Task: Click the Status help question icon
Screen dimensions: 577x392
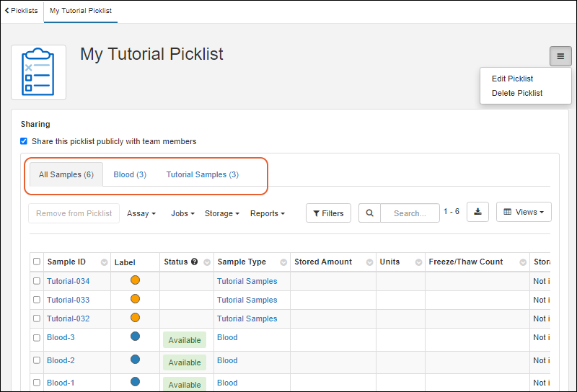Action: coord(194,262)
